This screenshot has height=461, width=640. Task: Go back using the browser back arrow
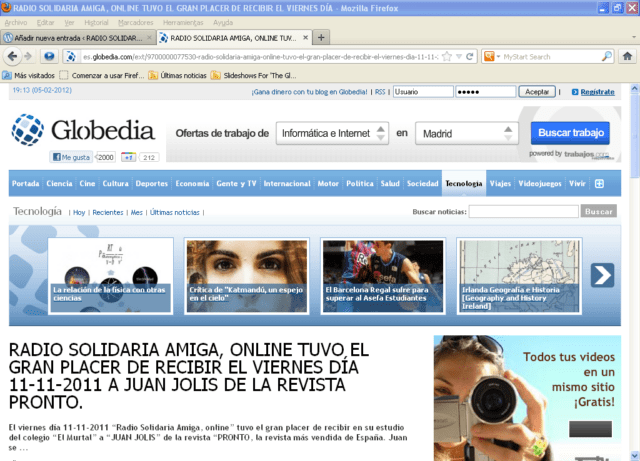[17, 56]
